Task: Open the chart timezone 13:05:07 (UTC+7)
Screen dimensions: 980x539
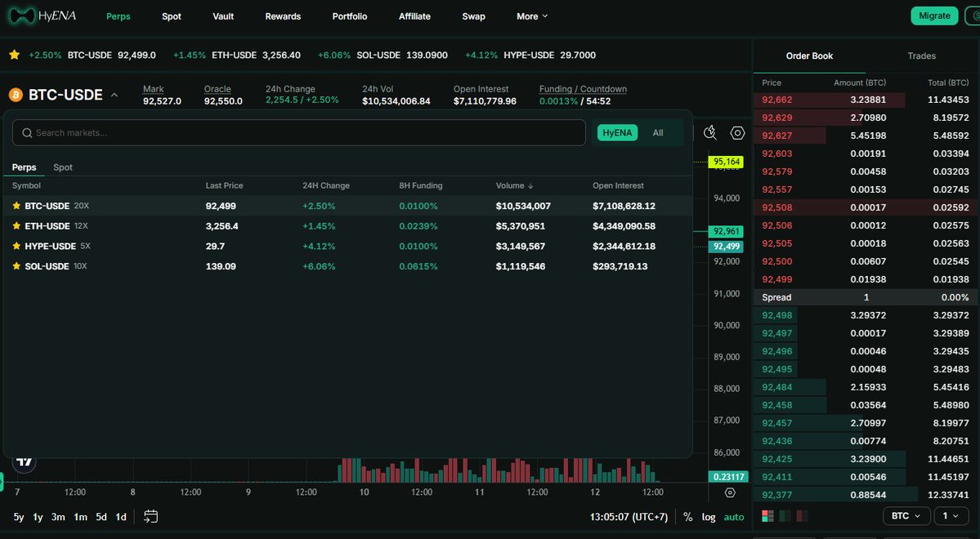Action: [x=629, y=516]
